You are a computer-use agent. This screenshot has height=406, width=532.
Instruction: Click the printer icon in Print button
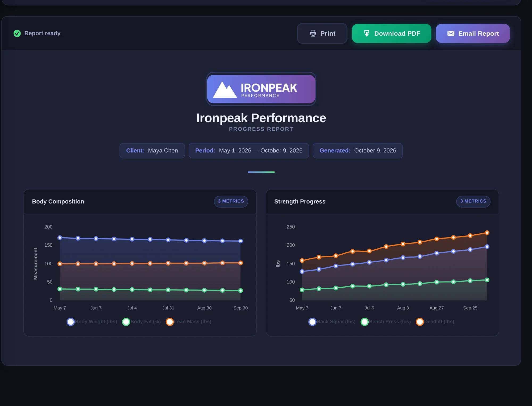313,33
